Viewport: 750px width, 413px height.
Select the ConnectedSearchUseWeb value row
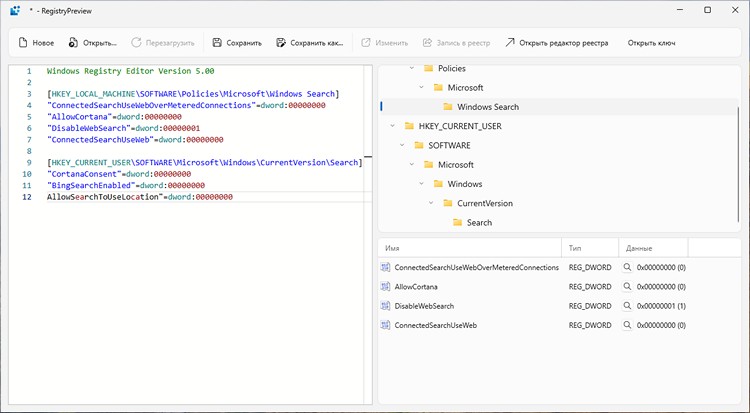[558, 325]
